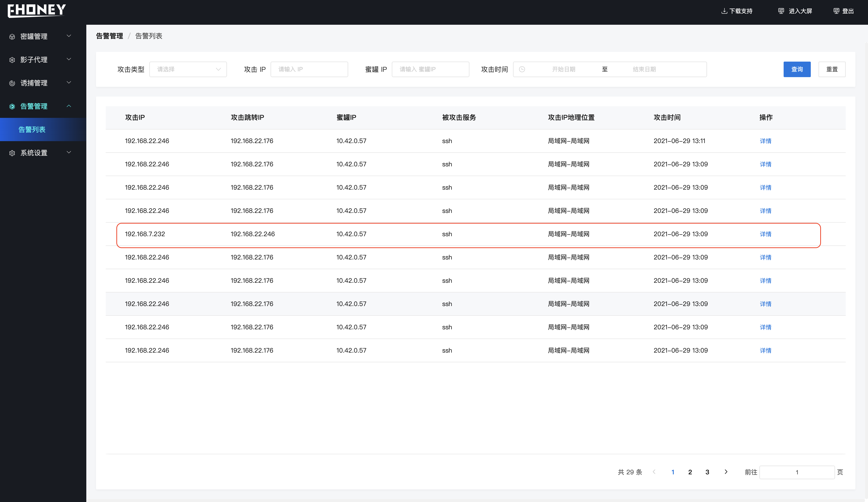Viewport: 868px width, 502px height.
Task: Click the 攻击IP column header
Action: (x=135, y=117)
